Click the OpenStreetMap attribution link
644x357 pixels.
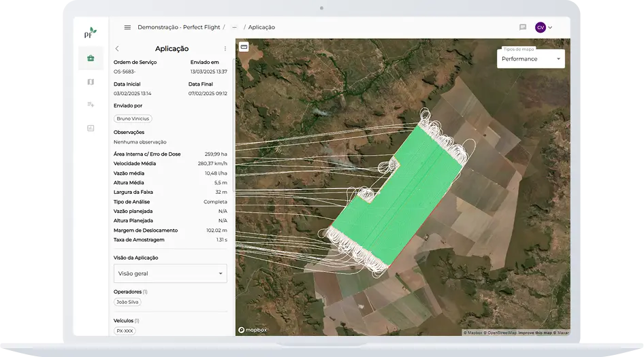tap(500, 333)
